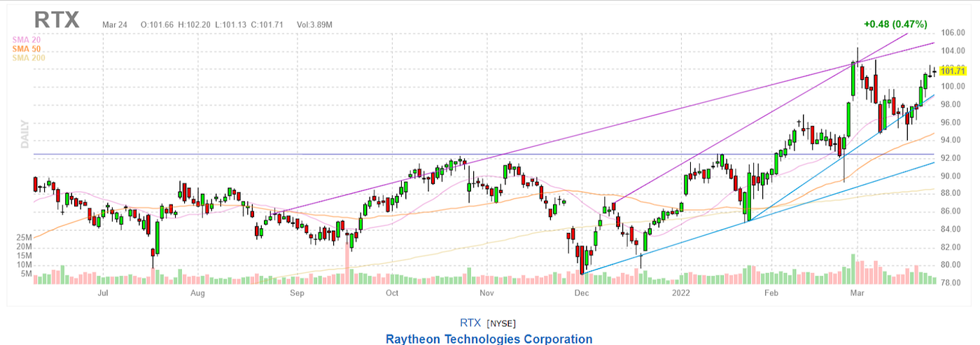Click the 25M volume axis label

24,238
